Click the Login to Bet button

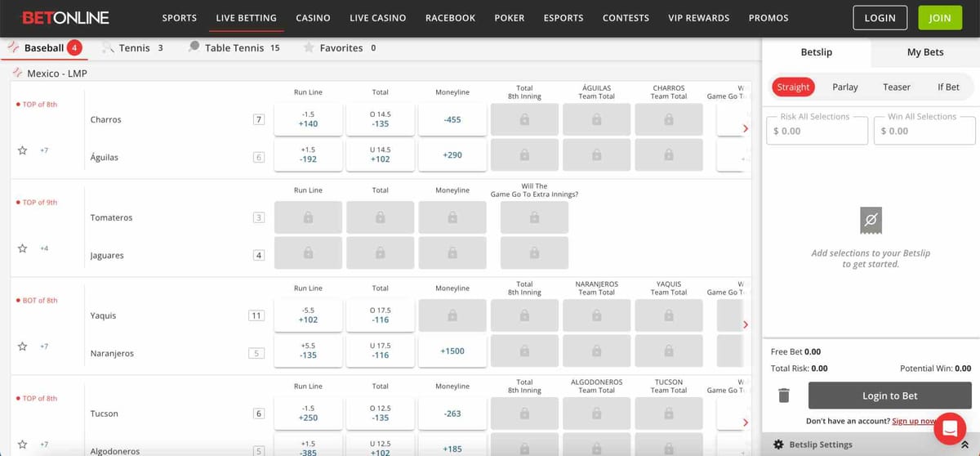click(889, 396)
